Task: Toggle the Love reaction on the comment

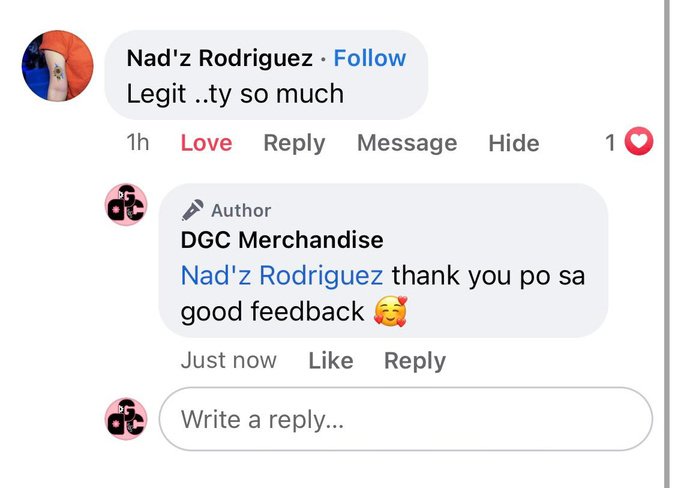Action: (206, 143)
